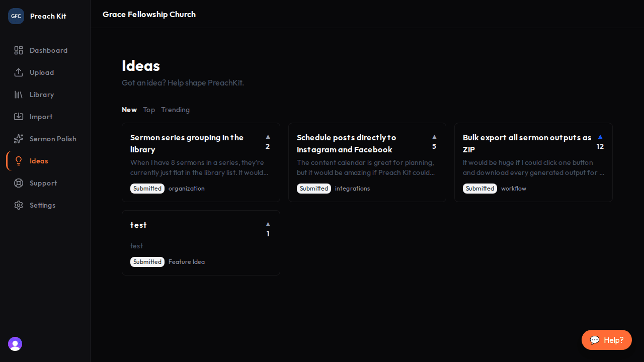The image size is (644, 362).
Task: Upvote the test idea
Action: point(268,224)
